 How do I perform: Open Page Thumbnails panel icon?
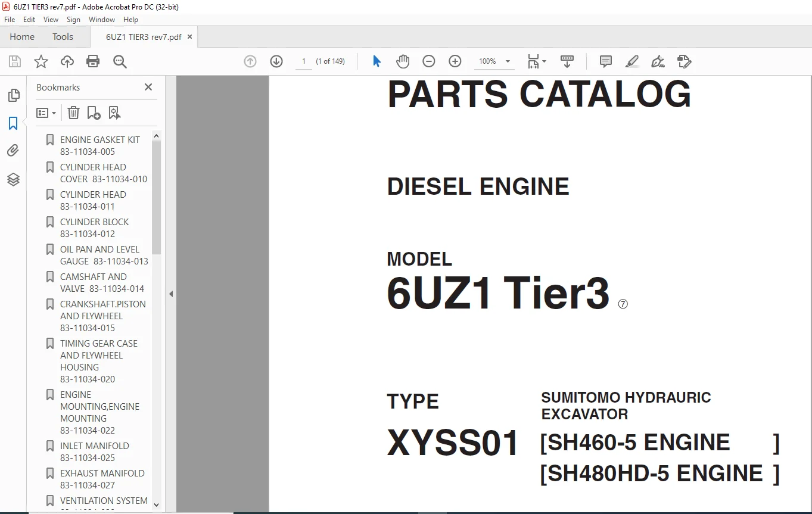coord(13,95)
